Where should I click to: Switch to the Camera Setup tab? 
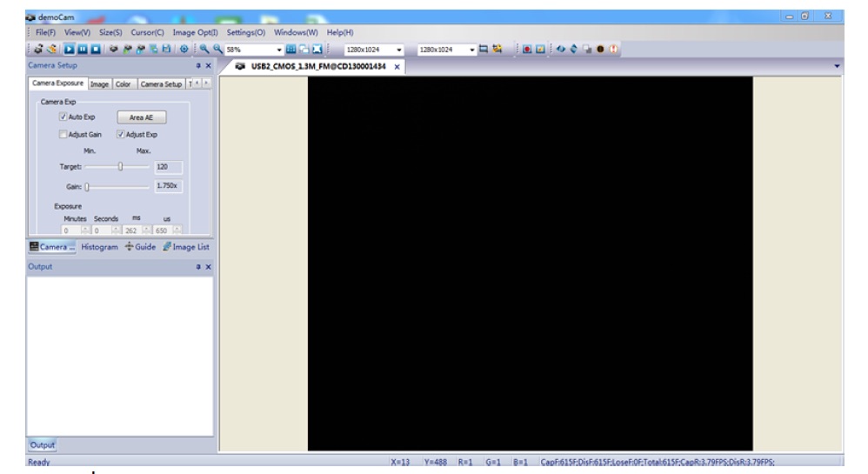coord(161,84)
